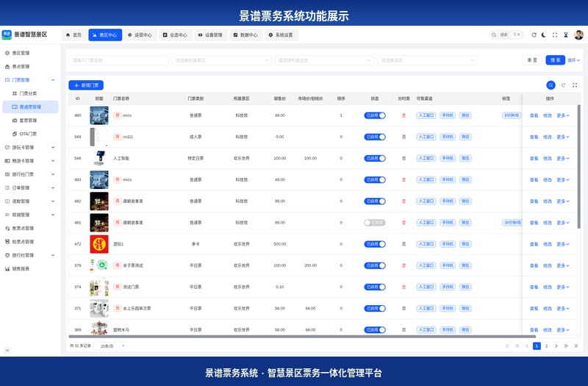588x386 pixels.
Task: Toggle dark mode moon icon
Action: [x=544, y=35]
